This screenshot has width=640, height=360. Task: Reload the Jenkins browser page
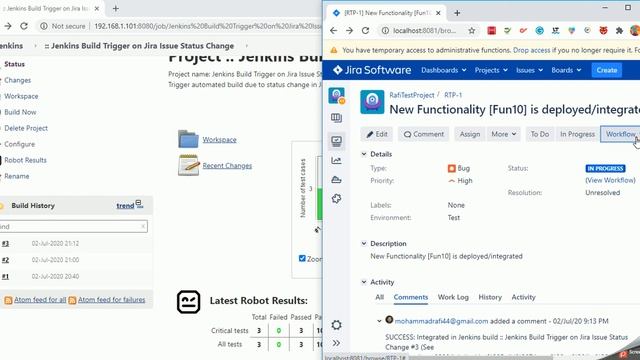[24, 26]
